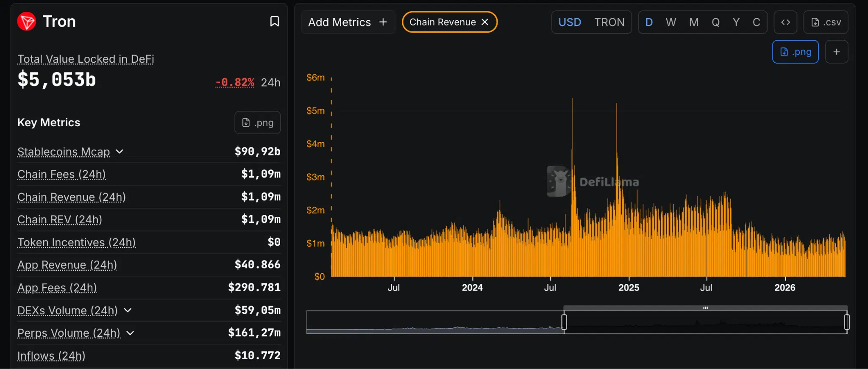Click the $90,92b stablecoins value

258,152
